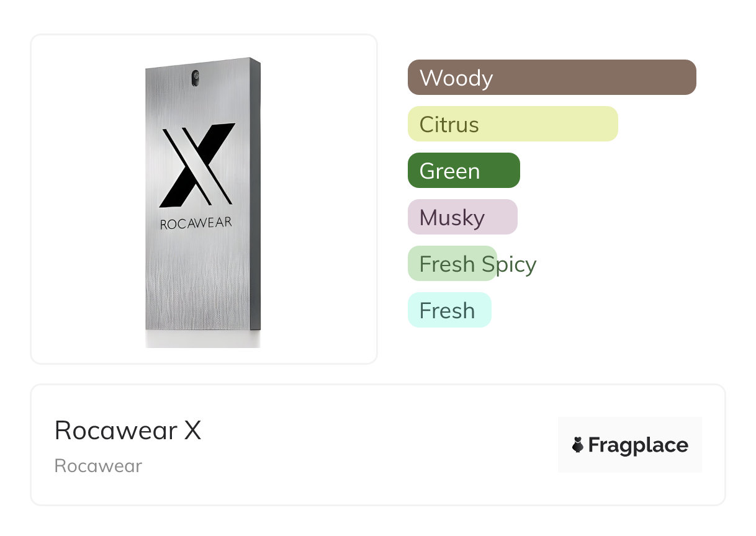Click the word Woody inside the brown bar

(456, 78)
